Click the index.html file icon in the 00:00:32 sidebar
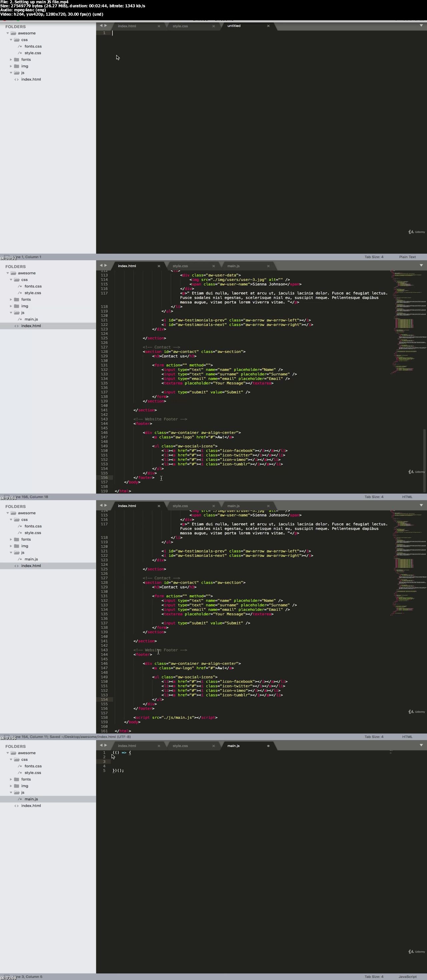This screenshot has height=980, width=427. point(16,80)
